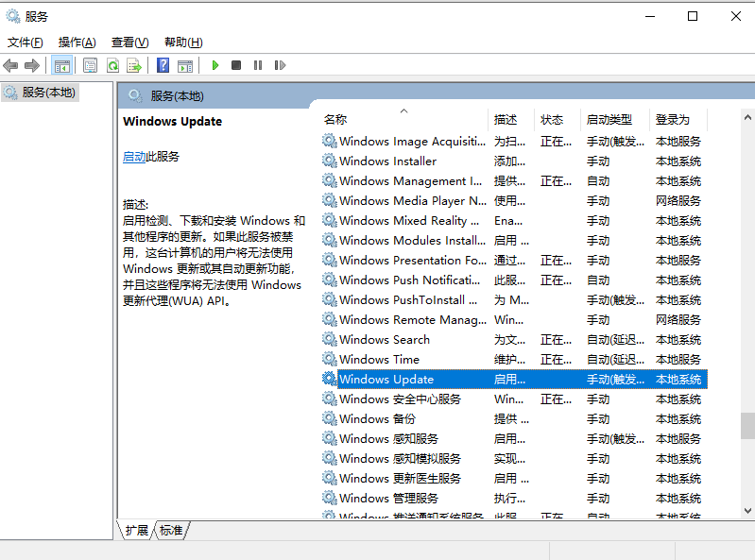The image size is (755, 560).
Task: Toggle the Action Pane toolbar icon
Action: click(185, 65)
